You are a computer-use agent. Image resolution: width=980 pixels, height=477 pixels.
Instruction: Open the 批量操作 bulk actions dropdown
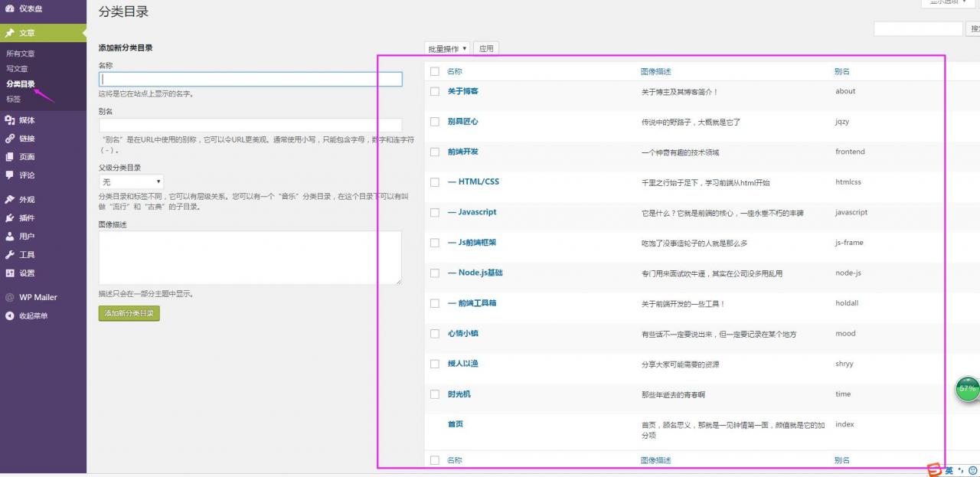[x=447, y=48]
